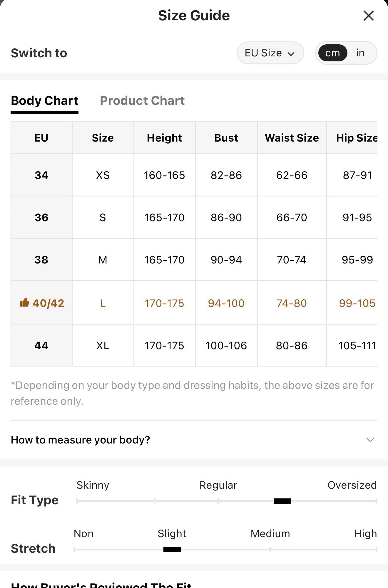Select the EU 38 size row

[194, 260]
